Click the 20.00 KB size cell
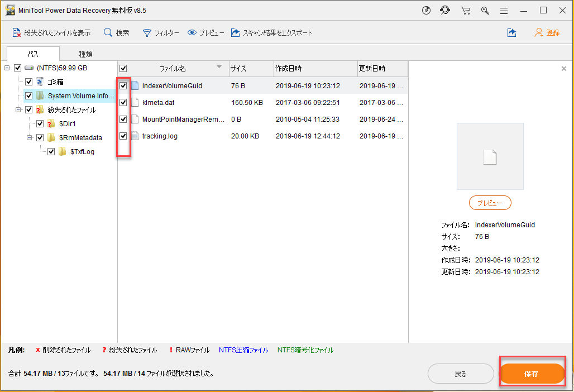574x392 pixels. pyautogui.click(x=245, y=136)
